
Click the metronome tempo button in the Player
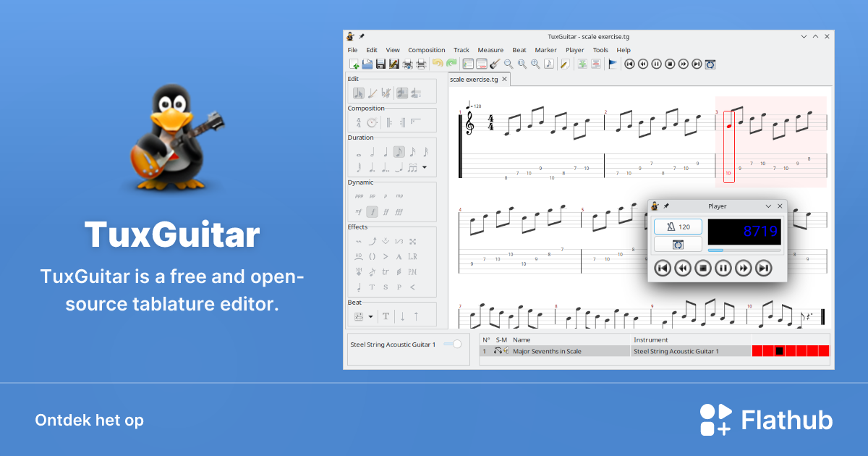(678, 227)
